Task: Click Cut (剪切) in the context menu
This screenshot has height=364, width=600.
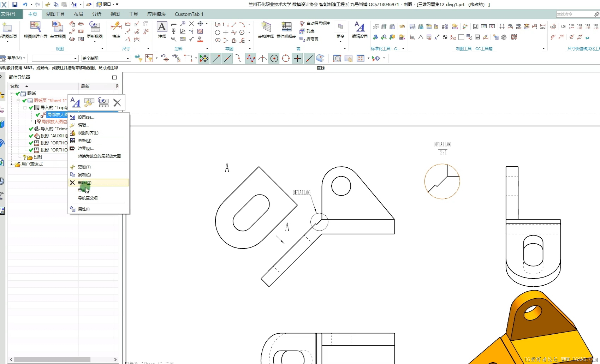Action: [x=98, y=167]
